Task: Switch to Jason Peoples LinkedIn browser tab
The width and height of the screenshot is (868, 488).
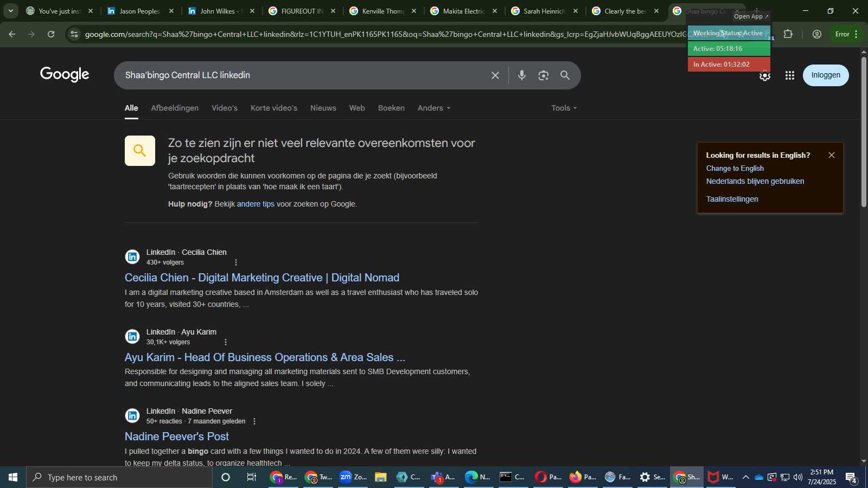Action: [141, 11]
